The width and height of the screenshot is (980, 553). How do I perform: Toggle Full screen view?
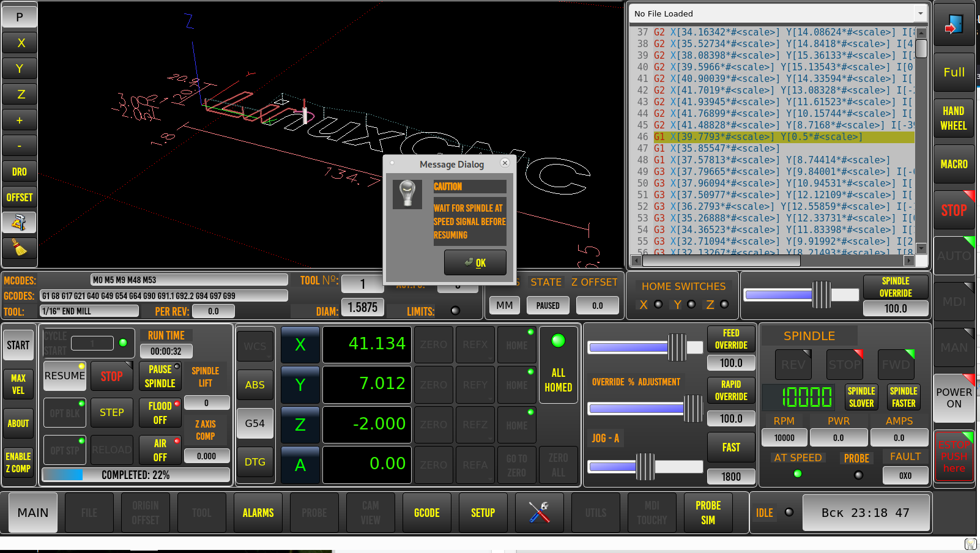coord(954,72)
